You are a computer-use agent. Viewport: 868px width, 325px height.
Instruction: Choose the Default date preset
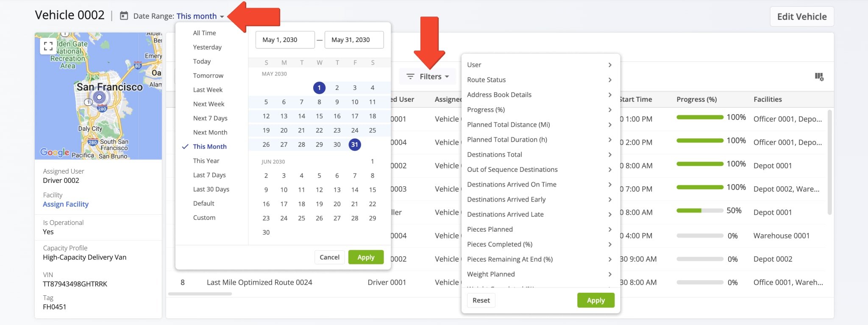click(x=203, y=203)
